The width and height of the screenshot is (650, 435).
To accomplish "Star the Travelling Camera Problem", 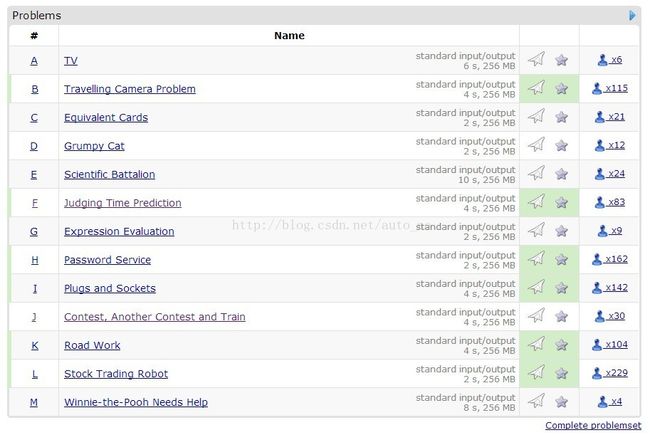I will point(561,88).
